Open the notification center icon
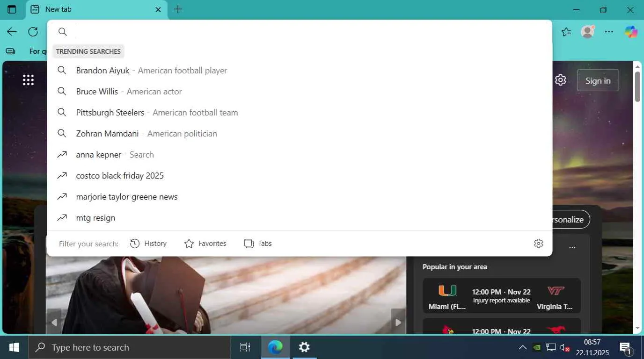644x359 pixels. [626, 347]
